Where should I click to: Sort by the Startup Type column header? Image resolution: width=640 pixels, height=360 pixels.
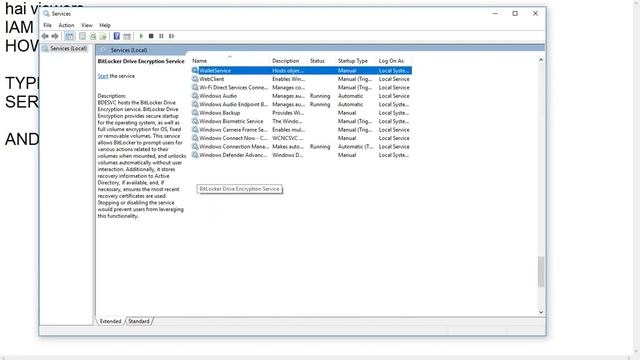353,61
